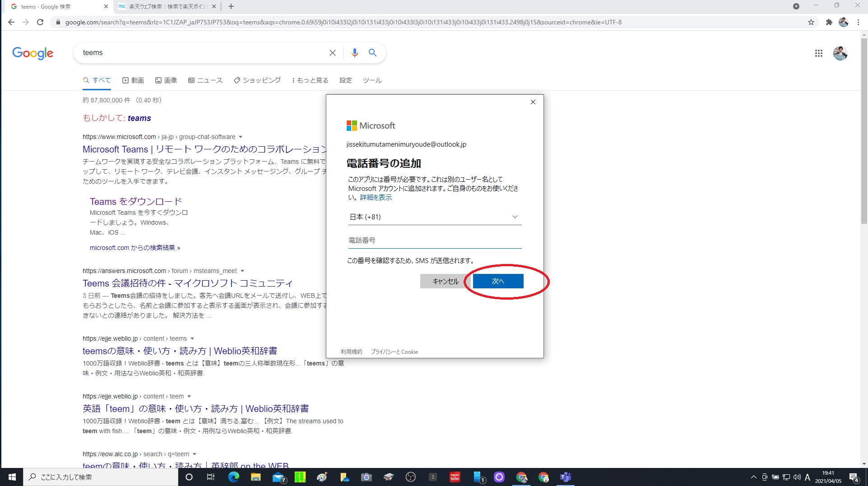Open Microsoft Teams from taskbar
Screen dimensions: 868x486
(x=565, y=477)
